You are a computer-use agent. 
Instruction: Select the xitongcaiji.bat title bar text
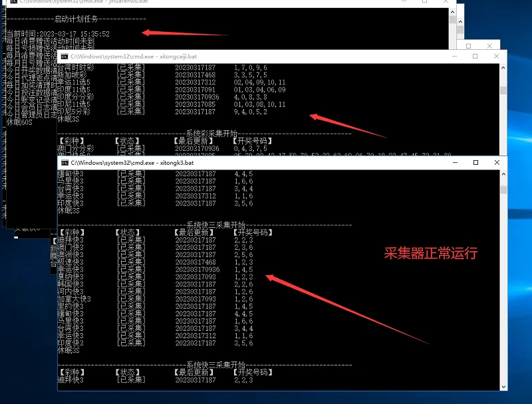pos(134,56)
